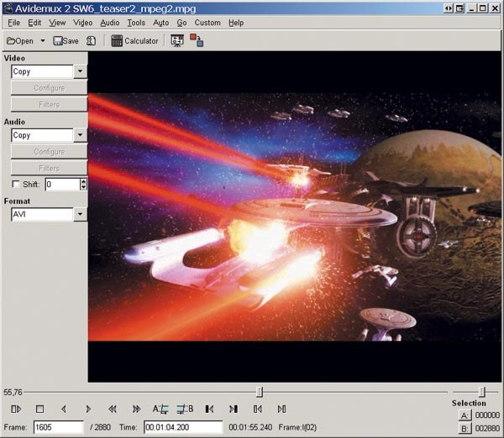Set selection marker A
Viewport: 504px width, 438px height.
[x=160, y=409]
